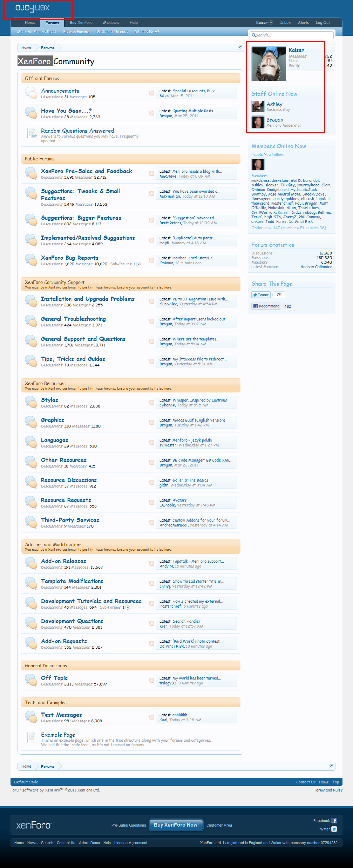The width and height of the screenshot is (353, 868).
Task: Click the speech bubble icon beside Announcements
Action: 31,93
